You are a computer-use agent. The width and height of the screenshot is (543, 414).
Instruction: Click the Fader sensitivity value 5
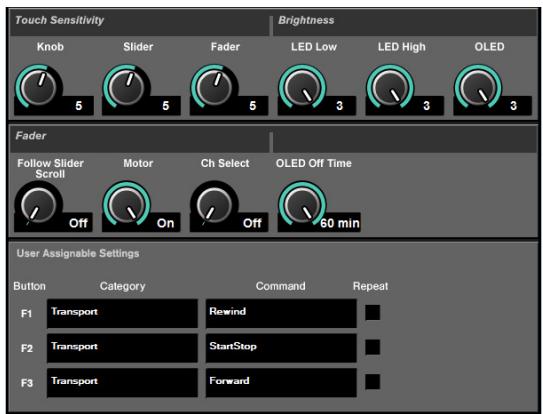click(x=253, y=106)
